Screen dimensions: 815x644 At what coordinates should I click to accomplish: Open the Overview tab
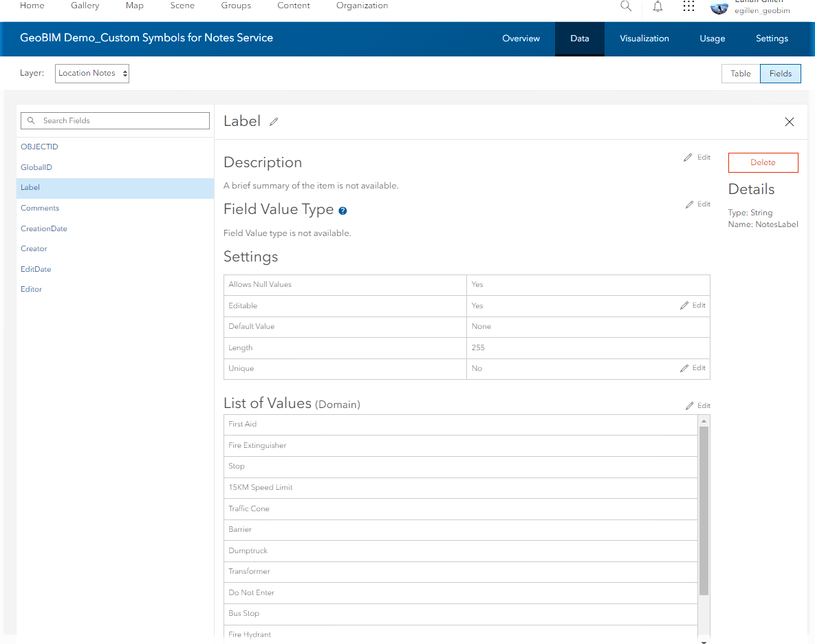click(x=521, y=39)
